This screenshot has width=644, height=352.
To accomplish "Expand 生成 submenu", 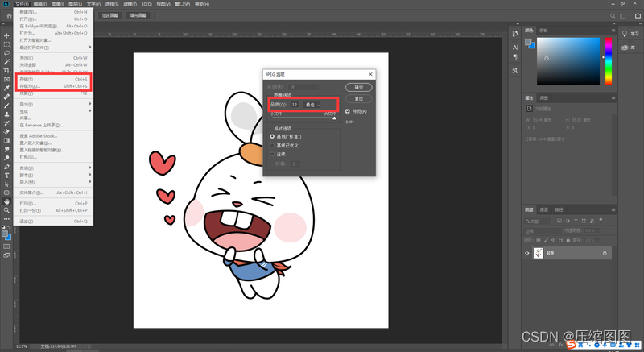I will click(55, 111).
